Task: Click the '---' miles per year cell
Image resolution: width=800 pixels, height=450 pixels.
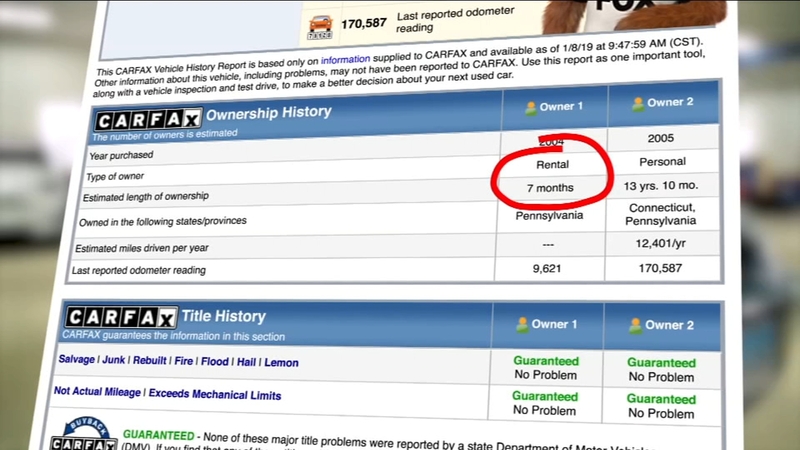Action: coord(548,245)
